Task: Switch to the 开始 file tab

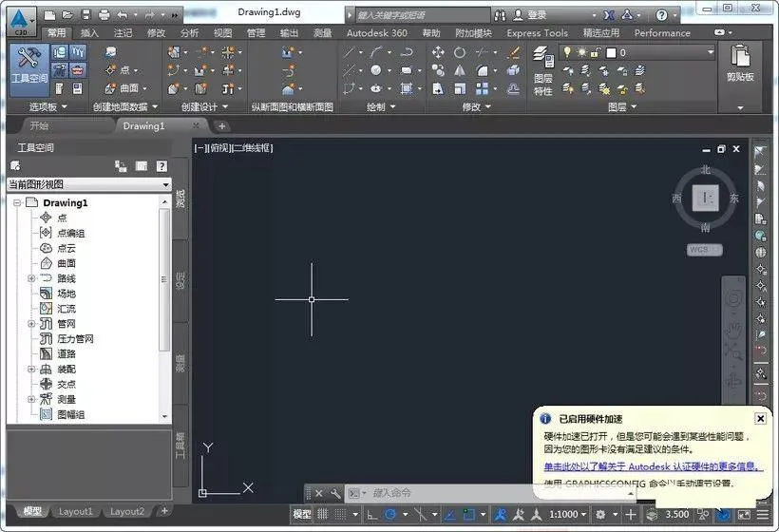Action: pos(39,125)
